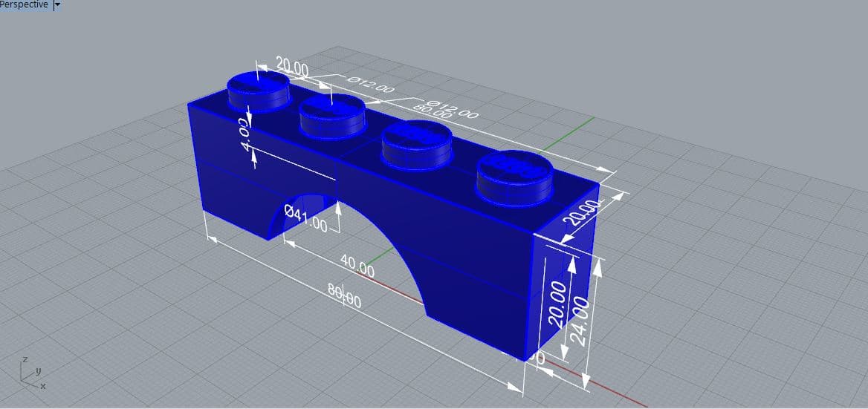
Task: Select the 20.00 brick depth dimension at right end
Action: (581, 213)
